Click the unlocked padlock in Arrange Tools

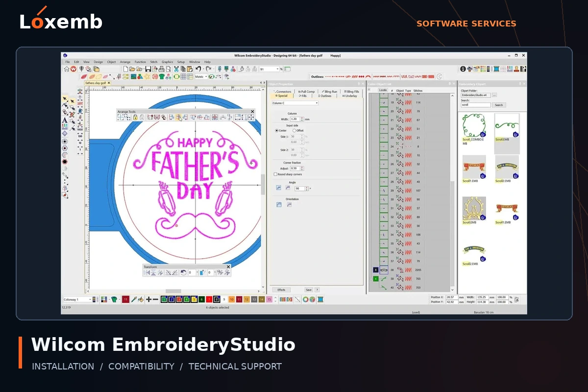tap(142, 117)
